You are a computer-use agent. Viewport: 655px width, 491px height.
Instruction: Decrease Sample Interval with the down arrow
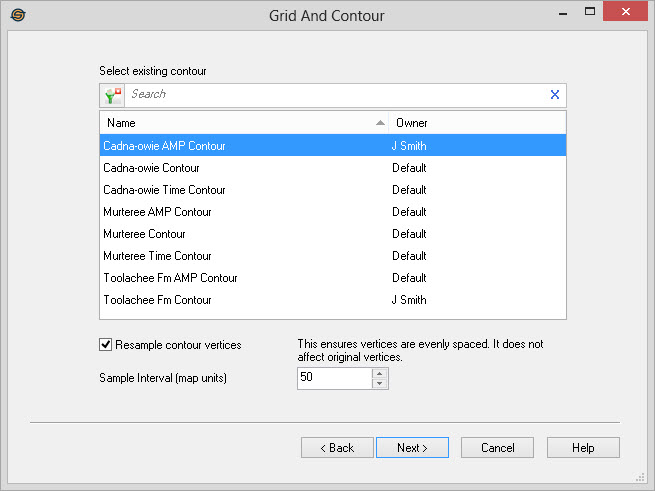pyautogui.click(x=378, y=383)
